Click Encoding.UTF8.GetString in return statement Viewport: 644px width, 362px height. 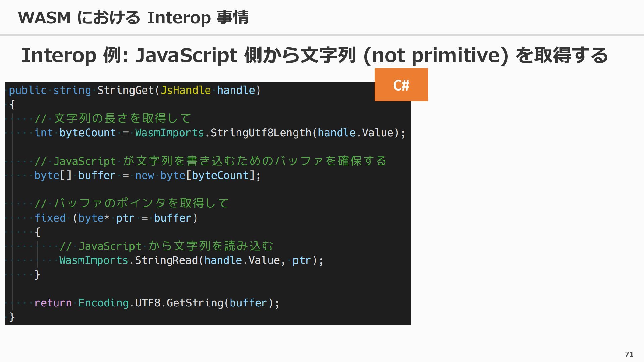click(x=151, y=303)
